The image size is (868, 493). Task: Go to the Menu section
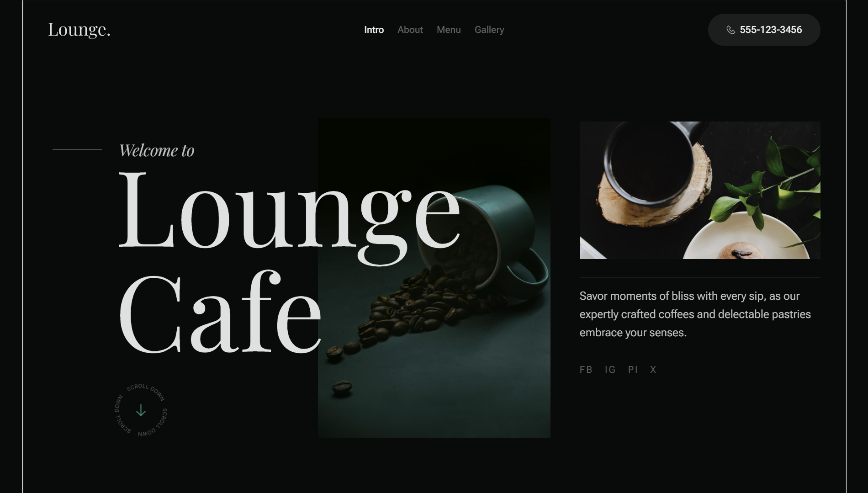pyautogui.click(x=449, y=30)
